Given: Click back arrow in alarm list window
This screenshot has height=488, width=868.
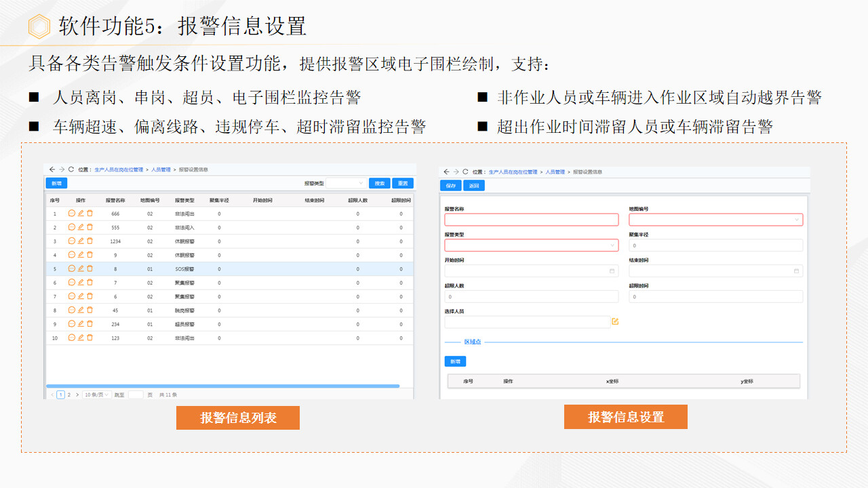Looking at the screenshot, I should pyautogui.click(x=52, y=169).
